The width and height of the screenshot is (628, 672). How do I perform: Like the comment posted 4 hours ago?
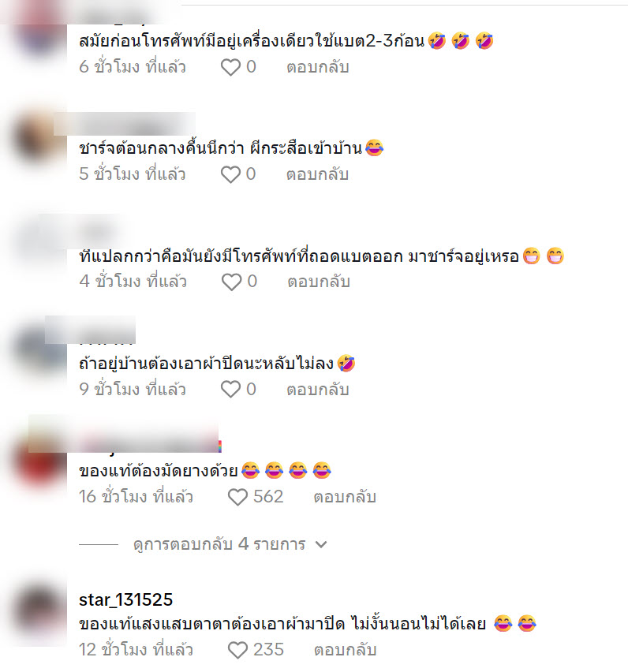point(231,282)
